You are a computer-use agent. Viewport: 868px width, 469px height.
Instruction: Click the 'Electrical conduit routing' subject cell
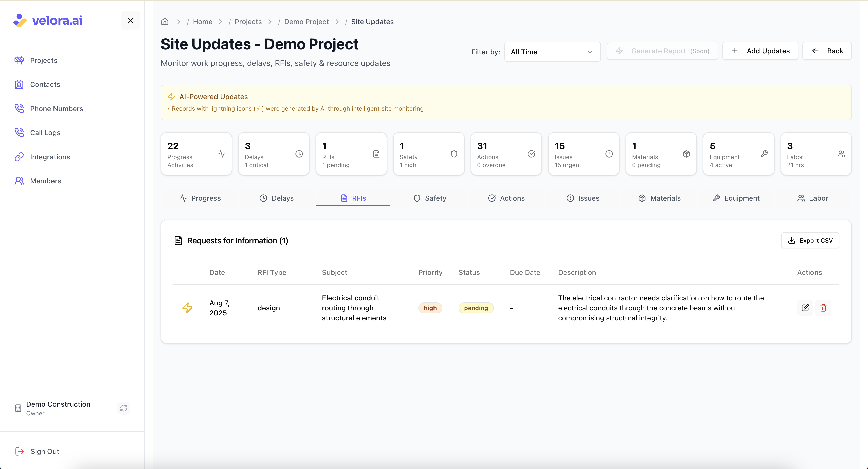point(354,308)
